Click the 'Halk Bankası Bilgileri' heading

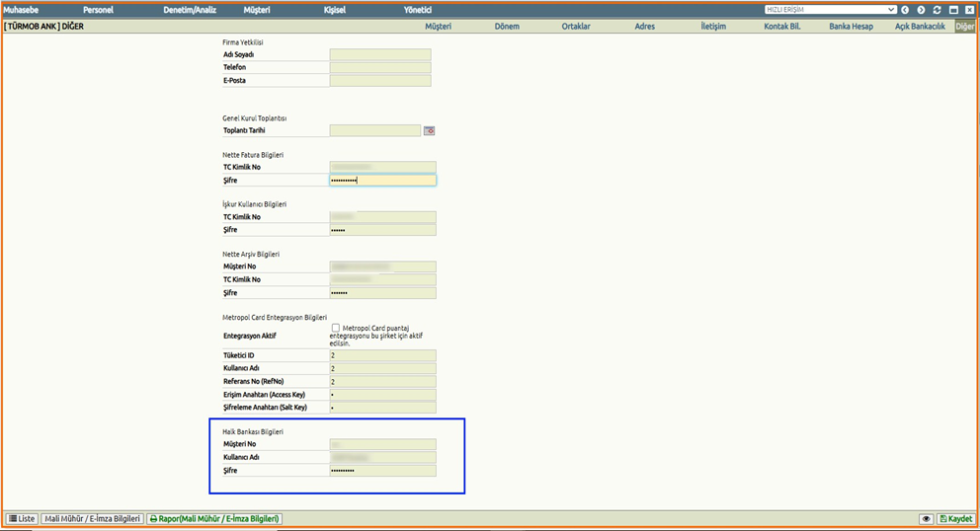click(253, 431)
